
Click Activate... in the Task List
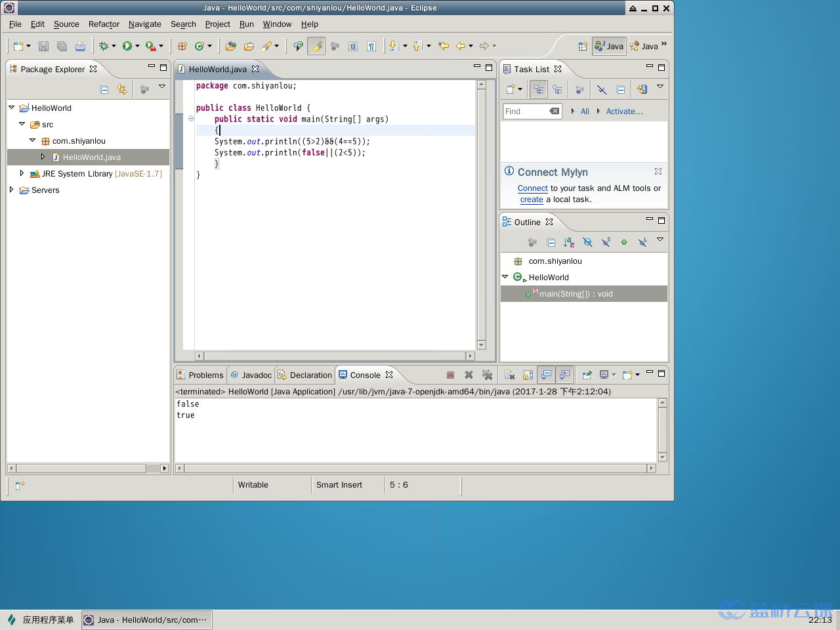click(x=623, y=112)
